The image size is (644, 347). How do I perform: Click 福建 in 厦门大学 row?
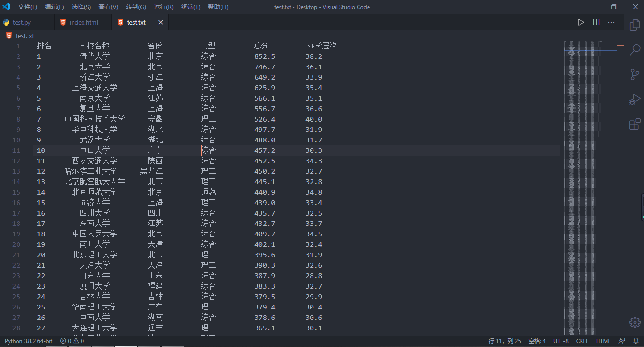pos(156,286)
